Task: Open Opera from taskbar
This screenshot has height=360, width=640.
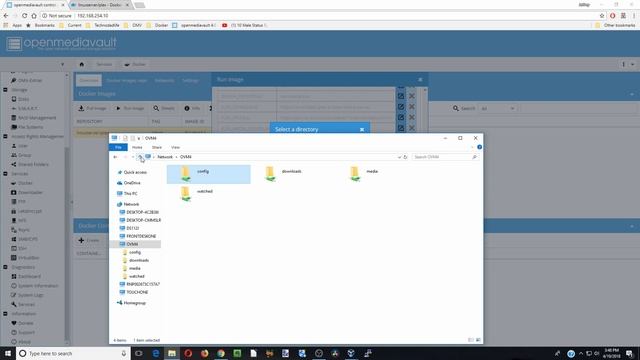Action: pos(188,353)
